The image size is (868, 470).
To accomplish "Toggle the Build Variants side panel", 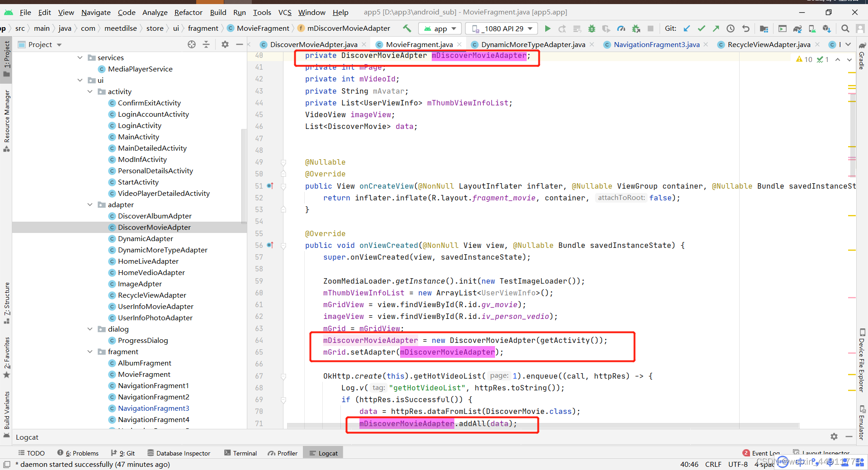I will pos(6,415).
